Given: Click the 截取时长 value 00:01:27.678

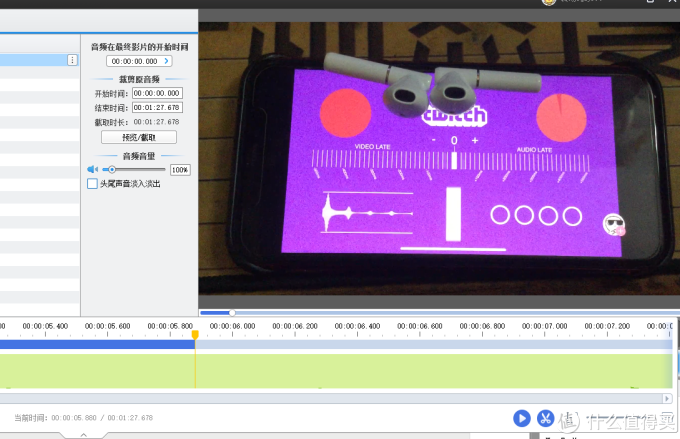Looking at the screenshot, I should click(156, 122).
